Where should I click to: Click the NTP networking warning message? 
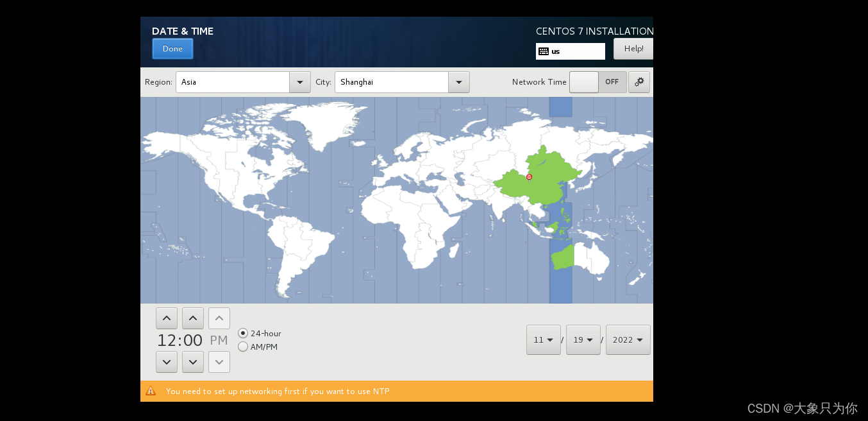point(278,391)
